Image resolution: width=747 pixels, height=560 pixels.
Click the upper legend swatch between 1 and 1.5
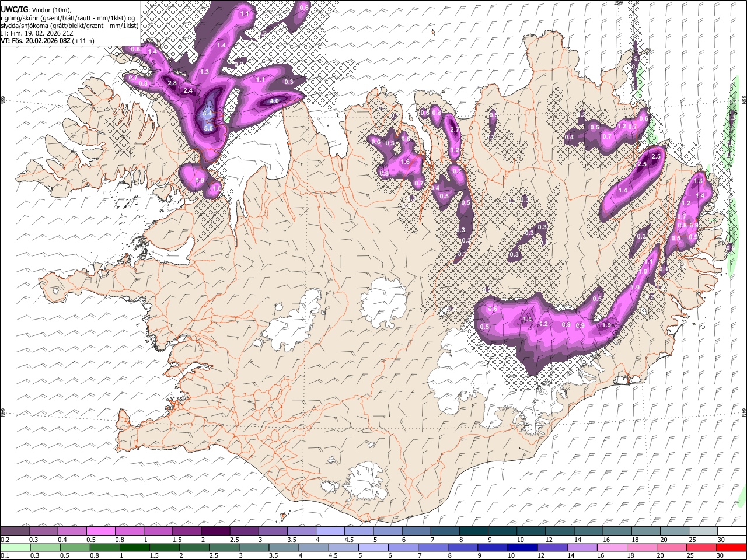coord(158,531)
